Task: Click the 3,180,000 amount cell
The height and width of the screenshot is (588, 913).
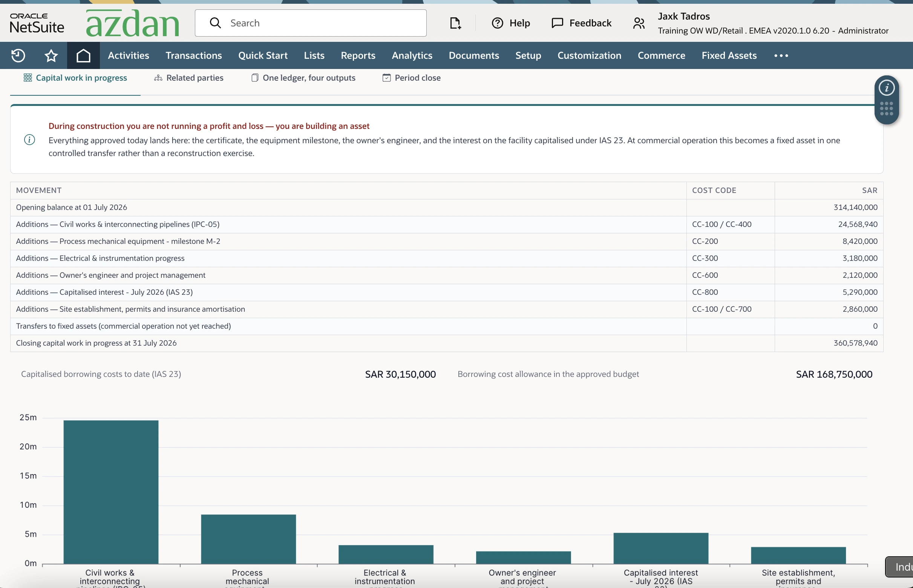Action: [829, 258]
